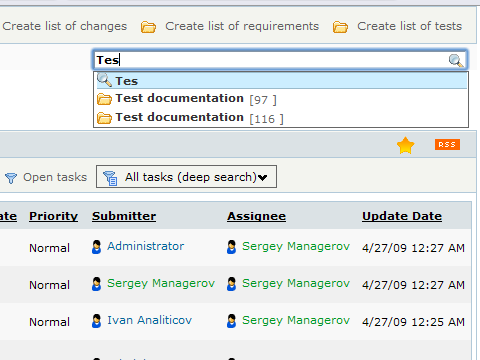Click folder icon beside Create list of requirements

[148, 27]
